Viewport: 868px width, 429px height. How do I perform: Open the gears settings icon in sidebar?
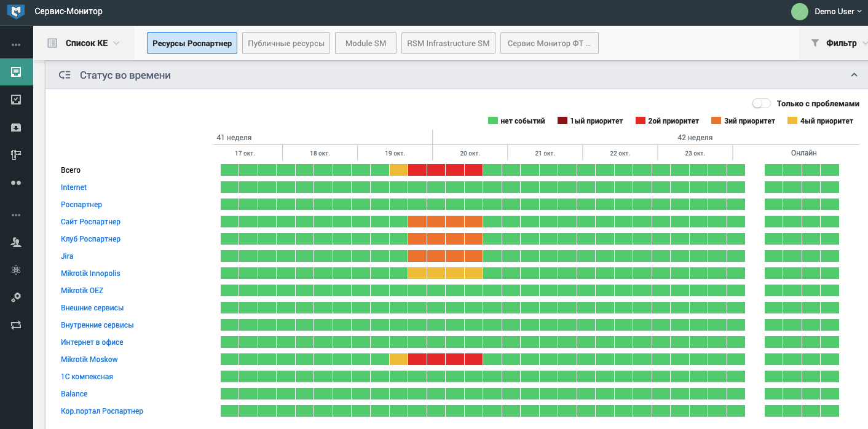coord(17,297)
